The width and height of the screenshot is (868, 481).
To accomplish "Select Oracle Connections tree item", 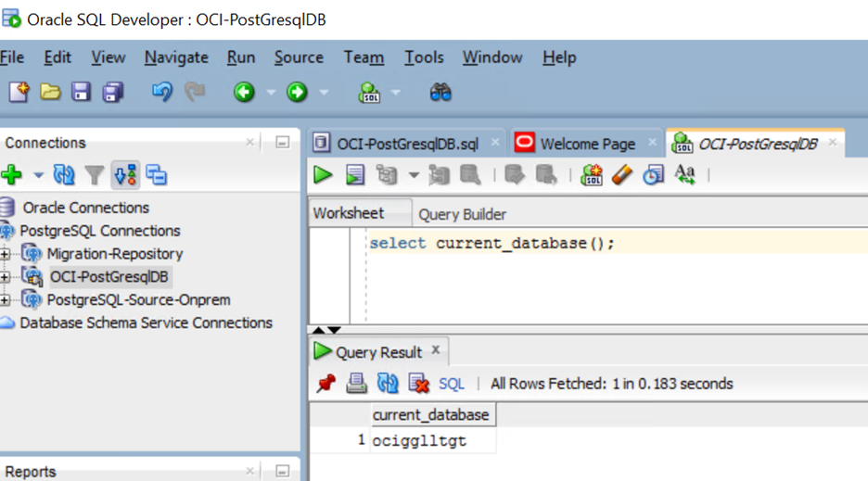I will pyautogui.click(x=86, y=208).
